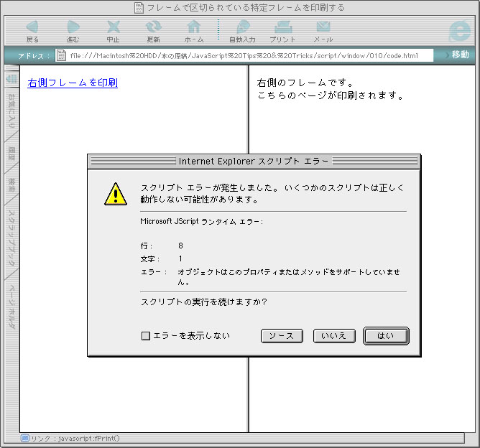
Task: Click the 移動 button beside the address bar
Action: click(461, 55)
